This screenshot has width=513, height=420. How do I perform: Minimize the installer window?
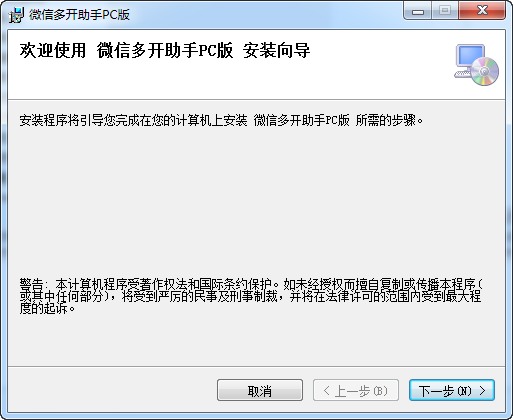coord(418,11)
